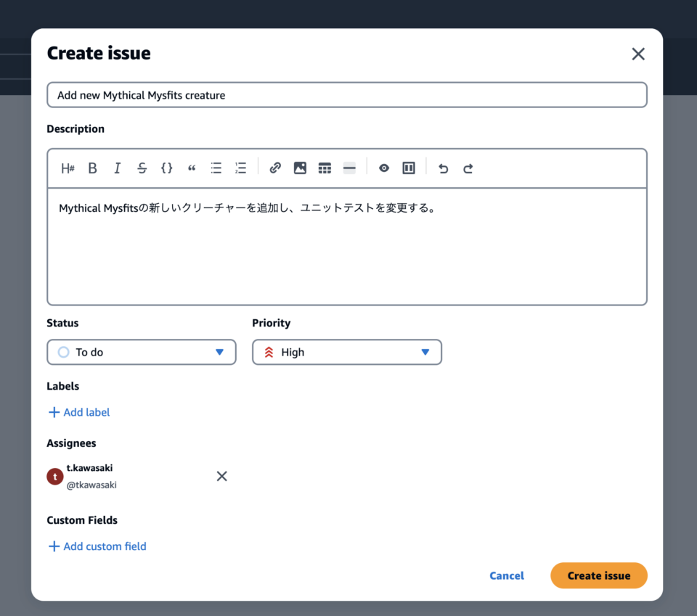The height and width of the screenshot is (616, 697).
Task: Apply heading formatting in the description editor
Action: tap(68, 168)
